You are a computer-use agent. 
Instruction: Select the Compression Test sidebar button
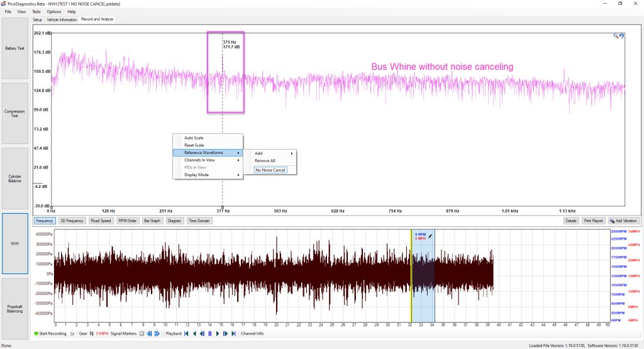(x=15, y=113)
